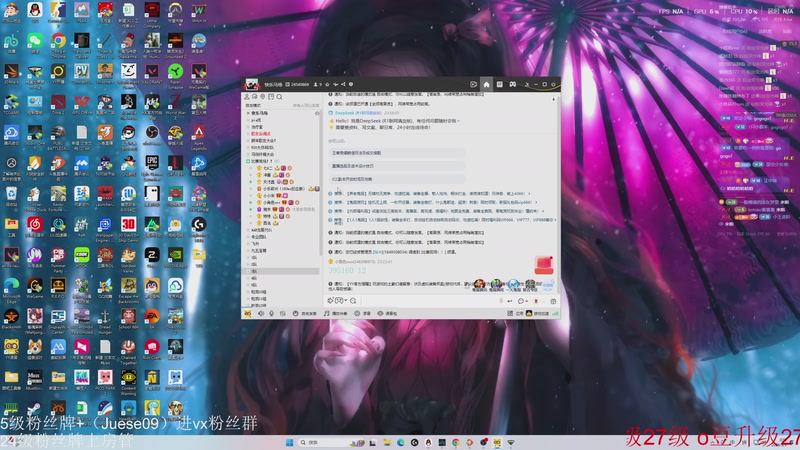Click the Windows Start button on the taskbar

pos(289,442)
